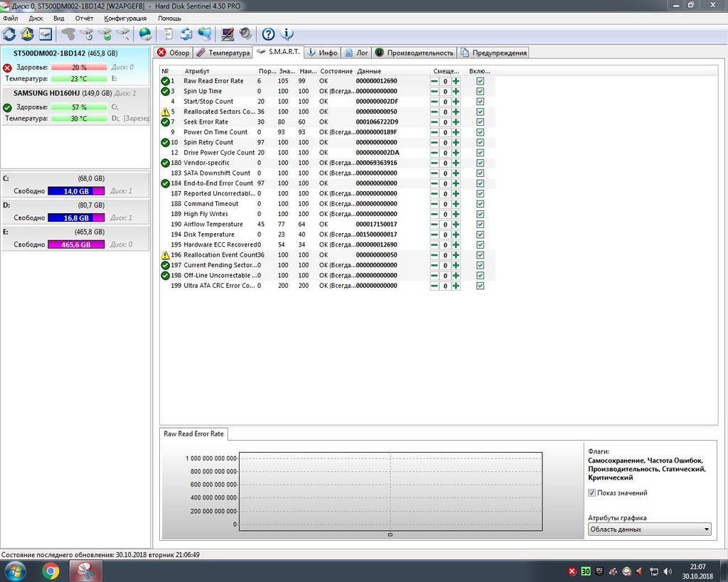Image resolution: width=728 pixels, height=582 pixels.
Task: Click the red error health icon for ST500DM002
Action: tap(7, 68)
